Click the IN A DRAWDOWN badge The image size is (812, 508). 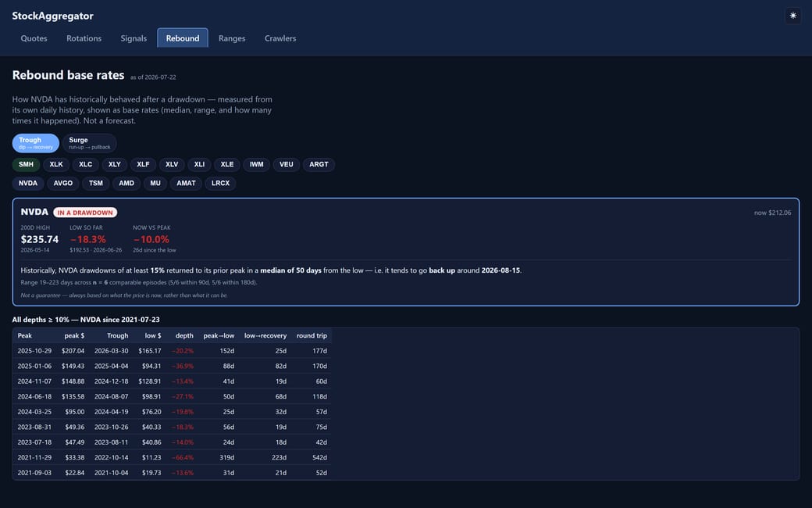[x=85, y=213]
